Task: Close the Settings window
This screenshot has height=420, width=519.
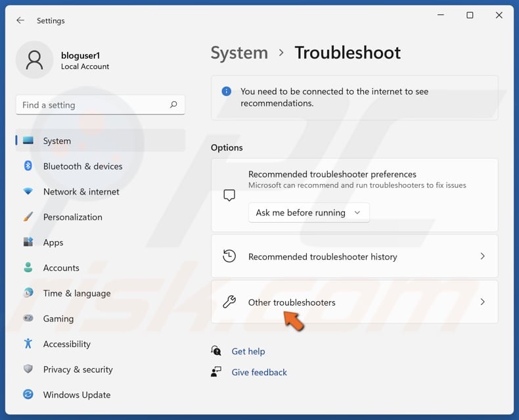Action: click(499, 15)
